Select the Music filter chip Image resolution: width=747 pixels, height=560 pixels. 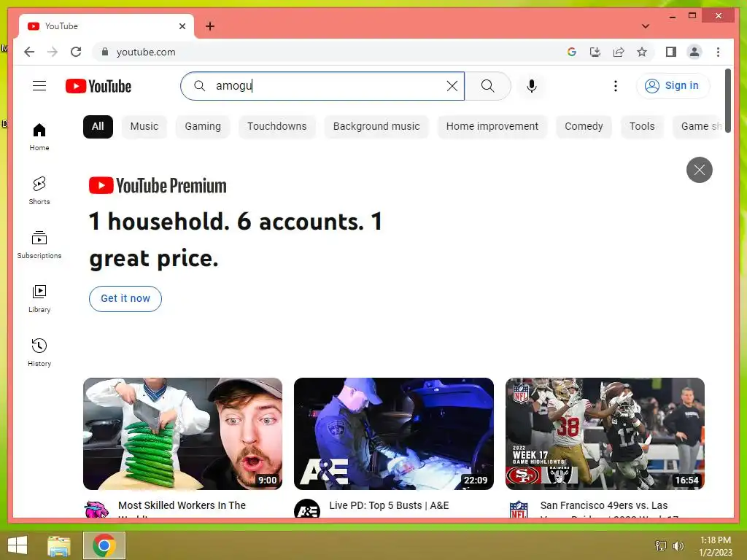pyautogui.click(x=144, y=127)
